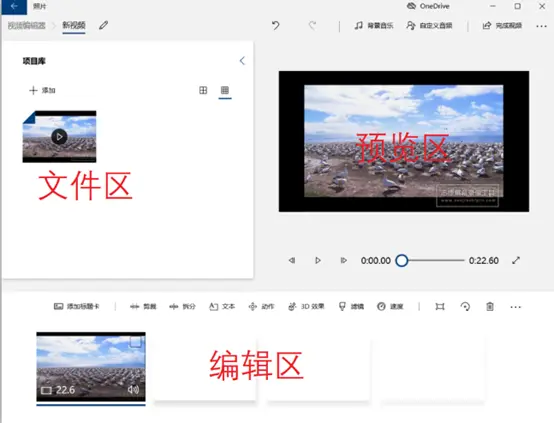Open the 速度 speed control
Image resolution: width=554 pixels, height=423 pixels.
[390, 306]
